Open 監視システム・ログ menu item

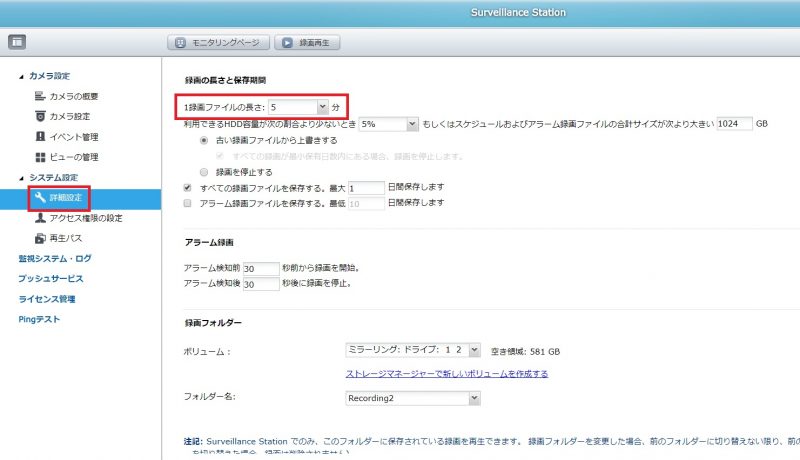point(55,259)
